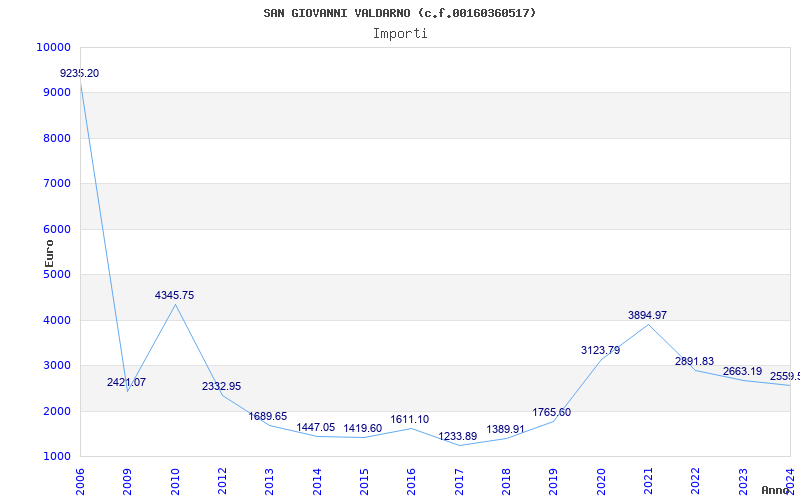Click the y-axis tick 1000
Image resolution: width=800 pixels, height=500 pixels.
(57, 456)
